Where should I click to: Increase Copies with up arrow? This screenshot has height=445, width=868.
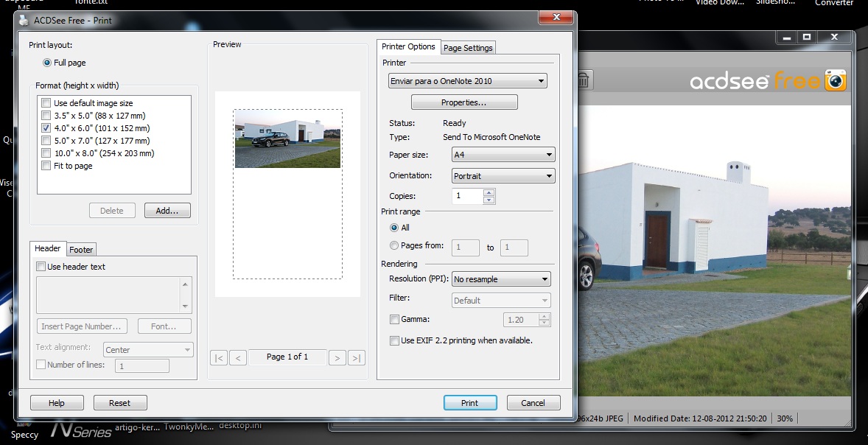click(x=489, y=192)
